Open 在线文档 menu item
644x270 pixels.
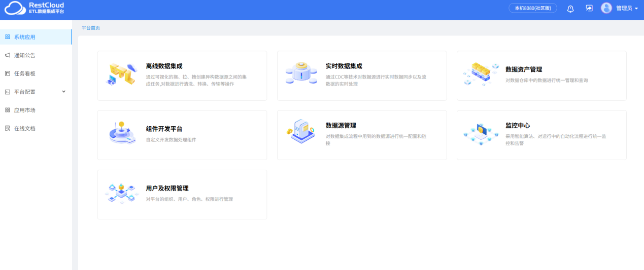coord(36,128)
